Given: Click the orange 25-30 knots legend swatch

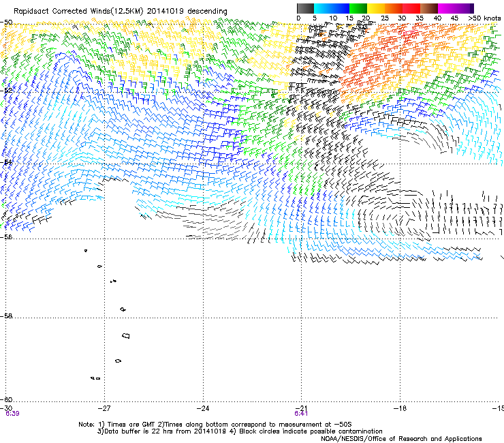Looking at the screenshot, I should pyautogui.click(x=393, y=8).
